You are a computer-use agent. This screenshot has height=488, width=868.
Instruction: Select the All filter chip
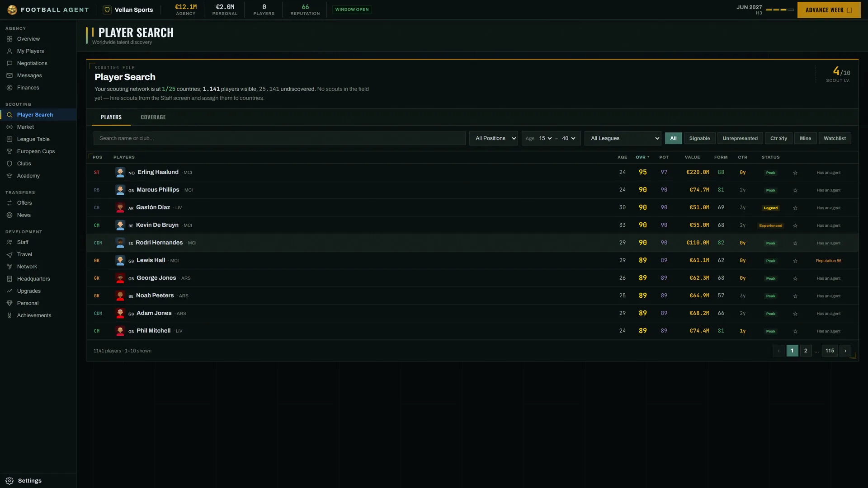pyautogui.click(x=674, y=138)
